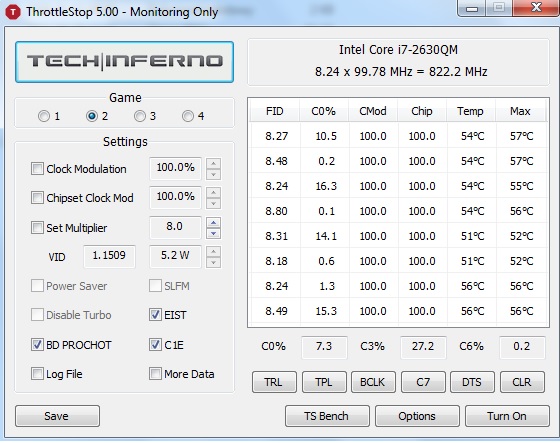
Task: Click the Temp column header
Action: pyautogui.click(x=471, y=111)
